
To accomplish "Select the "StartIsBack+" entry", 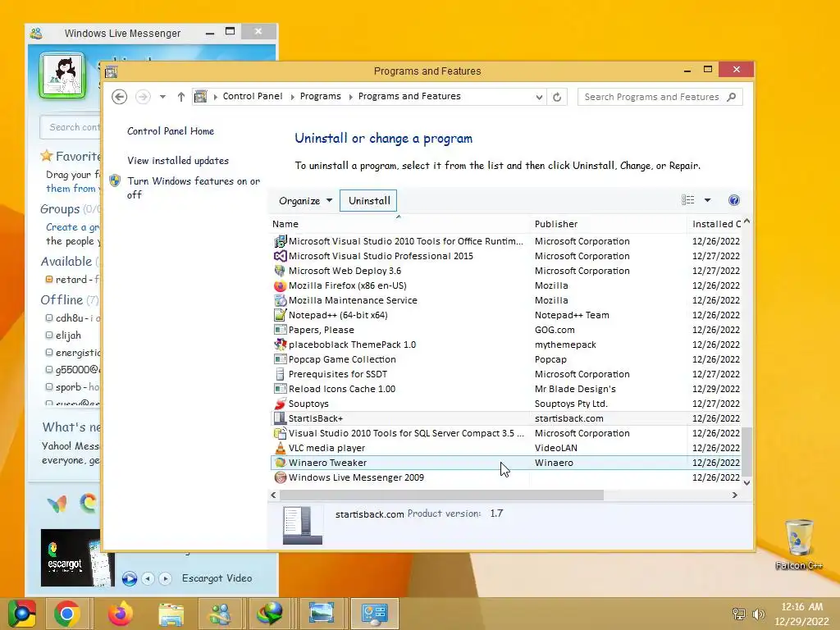I will coord(505,418).
